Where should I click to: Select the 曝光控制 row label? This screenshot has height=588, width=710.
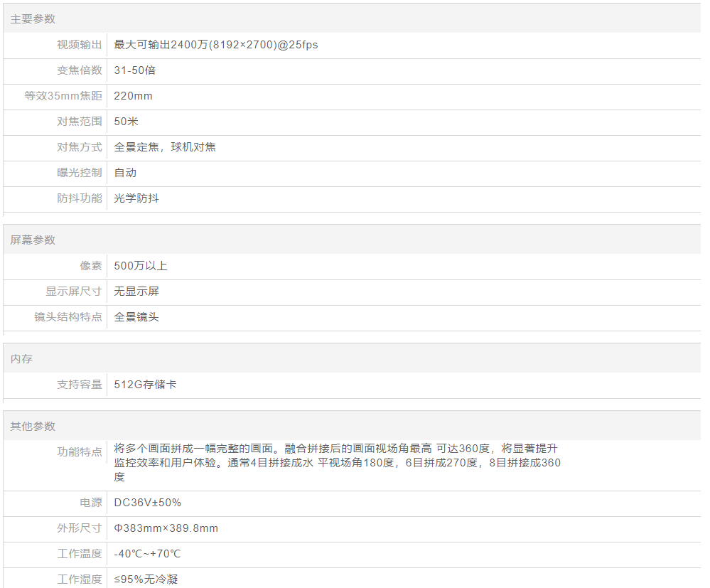[x=80, y=173]
